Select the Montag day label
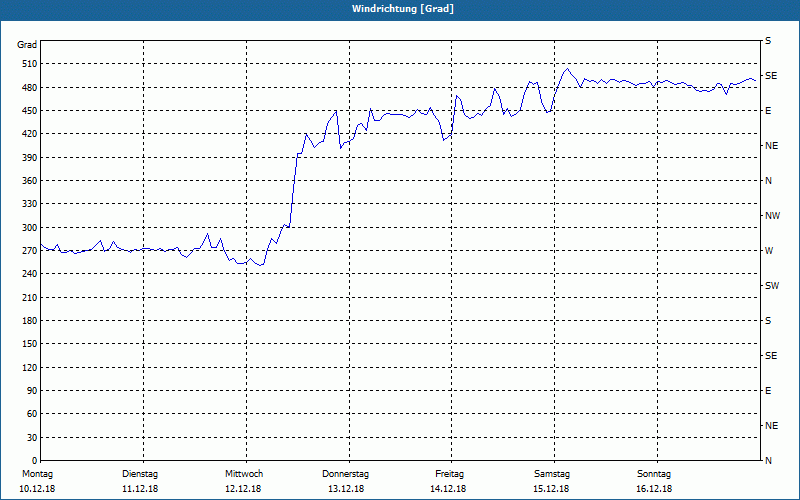The width and height of the screenshot is (800, 500). (37, 474)
